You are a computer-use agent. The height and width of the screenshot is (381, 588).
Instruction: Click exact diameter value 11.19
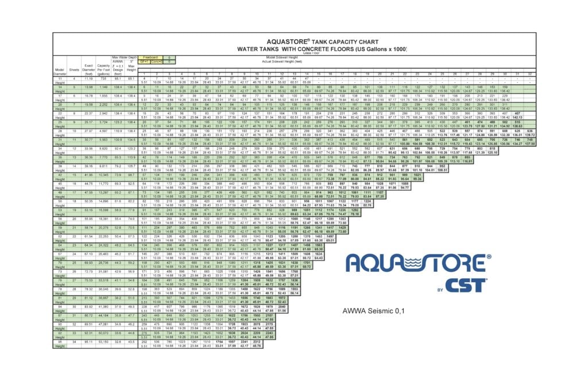(x=88, y=79)
